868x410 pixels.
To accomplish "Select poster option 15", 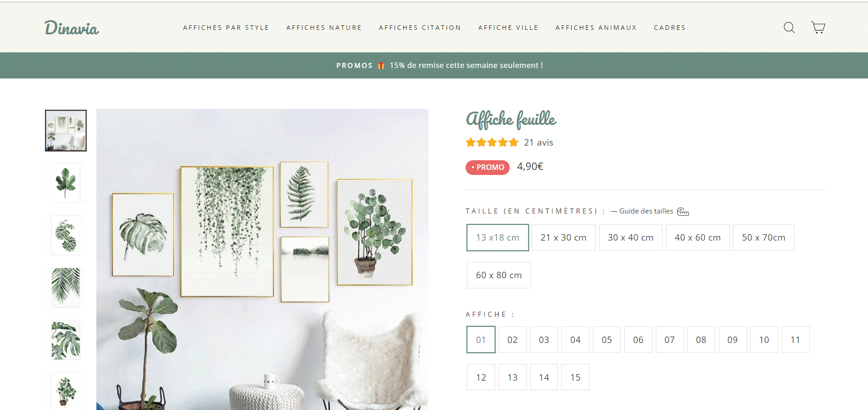I will (575, 377).
